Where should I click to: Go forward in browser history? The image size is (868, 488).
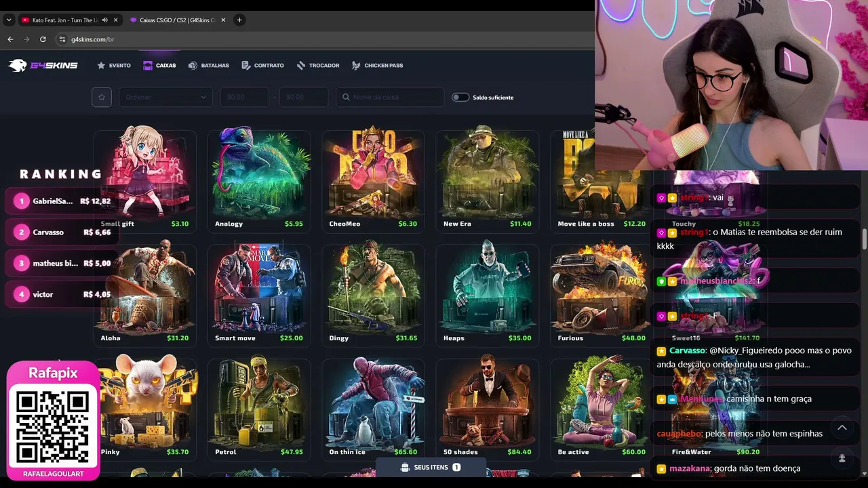tap(26, 39)
